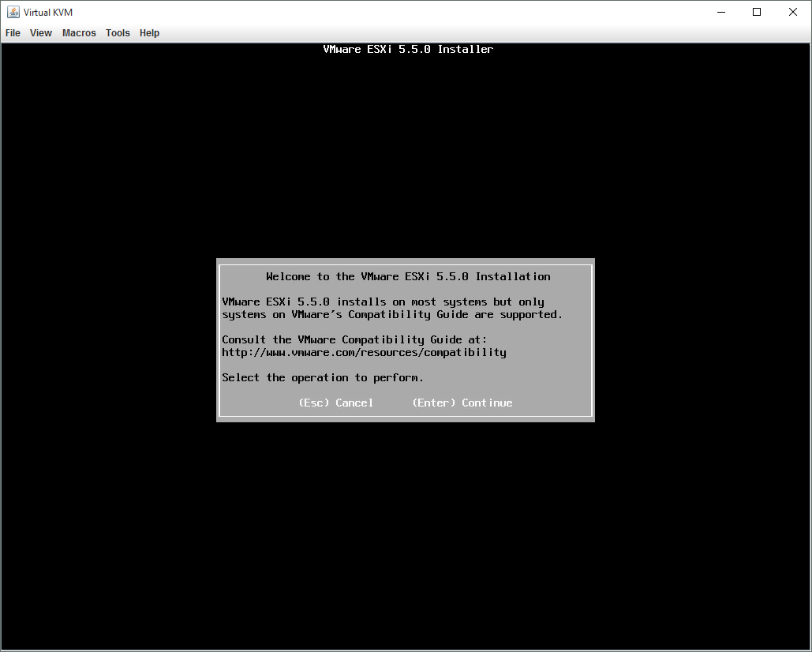Open the File menu
812x652 pixels.
click(x=13, y=33)
